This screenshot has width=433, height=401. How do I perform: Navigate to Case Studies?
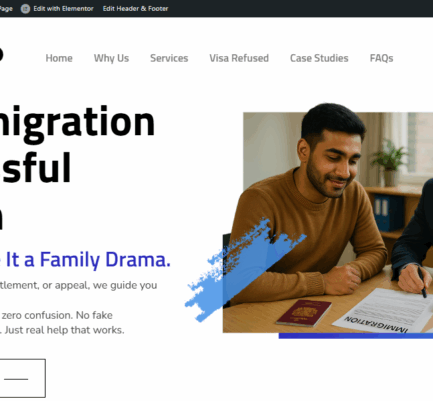point(319,58)
